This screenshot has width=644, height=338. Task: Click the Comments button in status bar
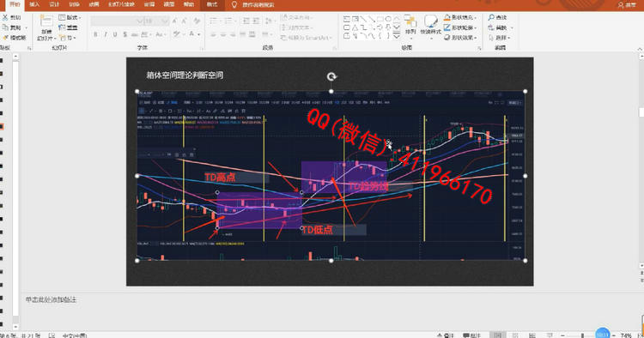point(471,335)
